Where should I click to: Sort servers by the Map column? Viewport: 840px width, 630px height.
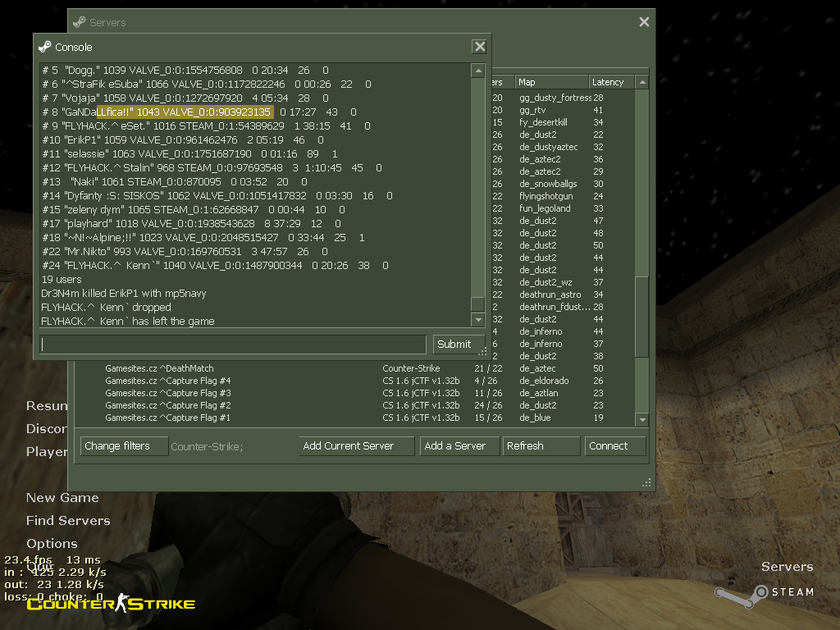pos(550,82)
